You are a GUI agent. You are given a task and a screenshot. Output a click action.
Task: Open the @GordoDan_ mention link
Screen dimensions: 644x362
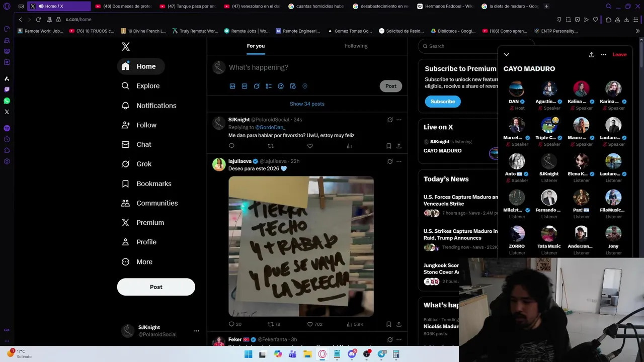point(270,127)
